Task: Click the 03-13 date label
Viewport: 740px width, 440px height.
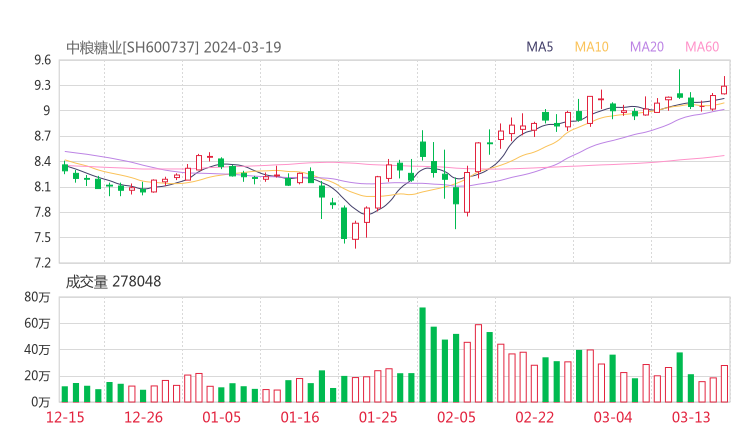Action: click(691, 417)
